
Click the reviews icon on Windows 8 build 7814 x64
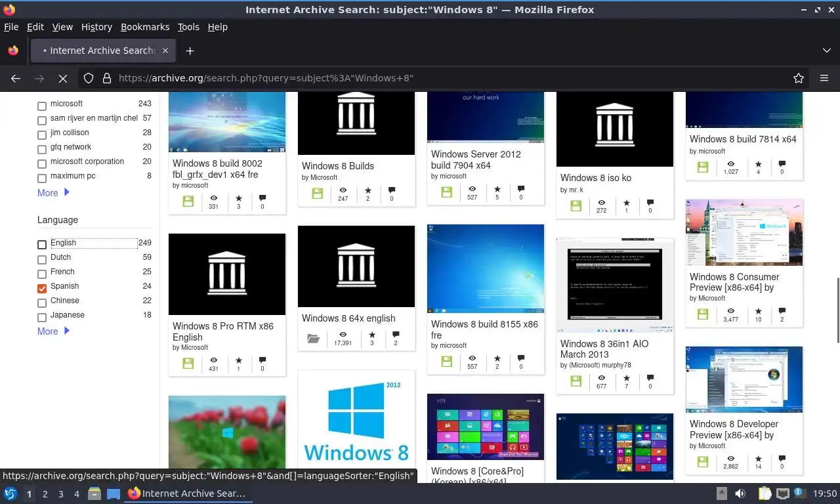coord(782,164)
